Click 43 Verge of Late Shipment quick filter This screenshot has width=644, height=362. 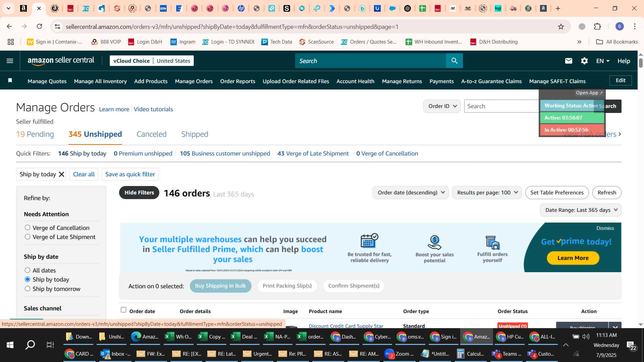pos(313,154)
